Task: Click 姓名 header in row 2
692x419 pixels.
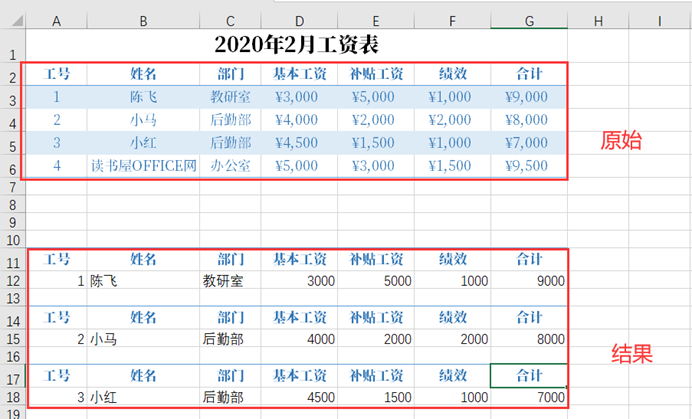Action: point(143,74)
